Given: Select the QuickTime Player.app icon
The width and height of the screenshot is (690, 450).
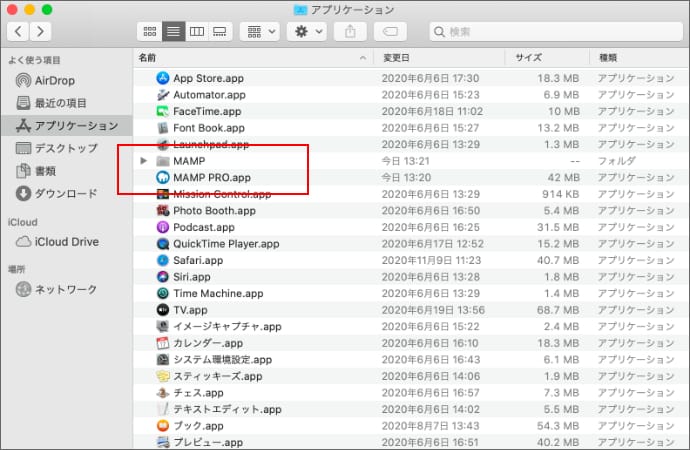Looking at the screenshot, I should pyautogui.click(x=164, y=243).
